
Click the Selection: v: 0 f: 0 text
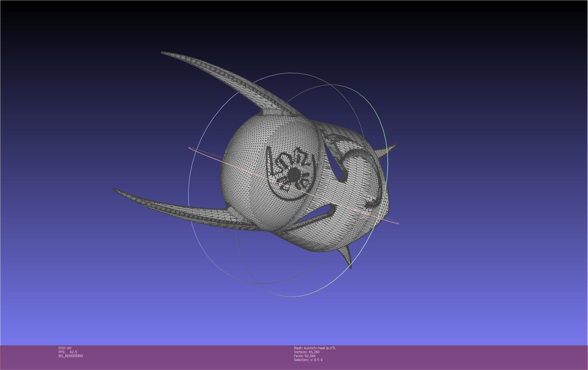tap(308, 360)
